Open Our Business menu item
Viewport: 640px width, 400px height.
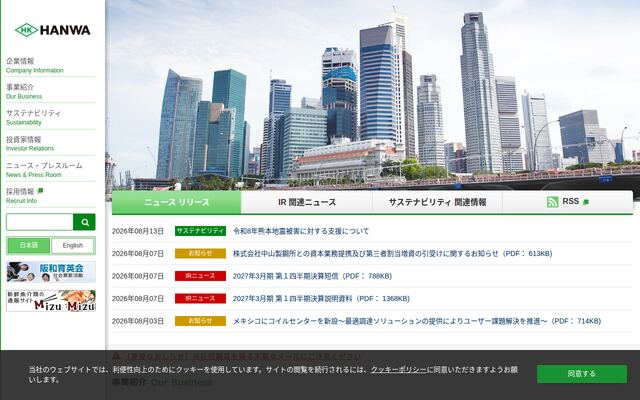pyautogui.click(x=51, y=91)
